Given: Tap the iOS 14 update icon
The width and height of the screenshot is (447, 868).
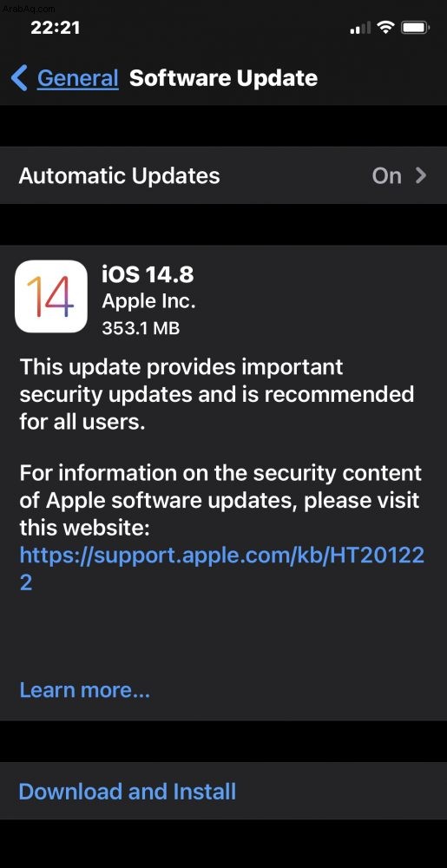Looking at the screenshot, I should coord(51,296).
